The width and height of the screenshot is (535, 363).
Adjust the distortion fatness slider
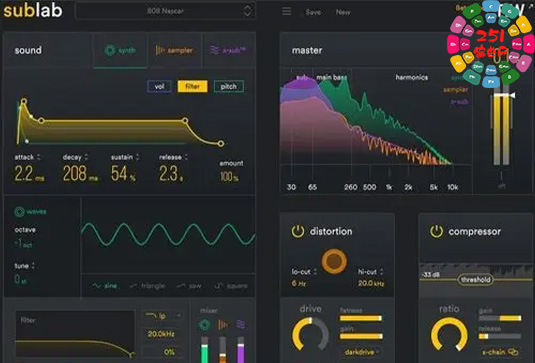click(361, 318)
